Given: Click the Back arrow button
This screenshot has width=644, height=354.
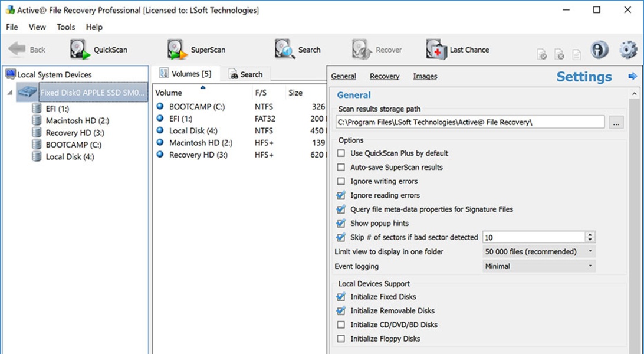Looking at the screenshot, I should 27,50.
